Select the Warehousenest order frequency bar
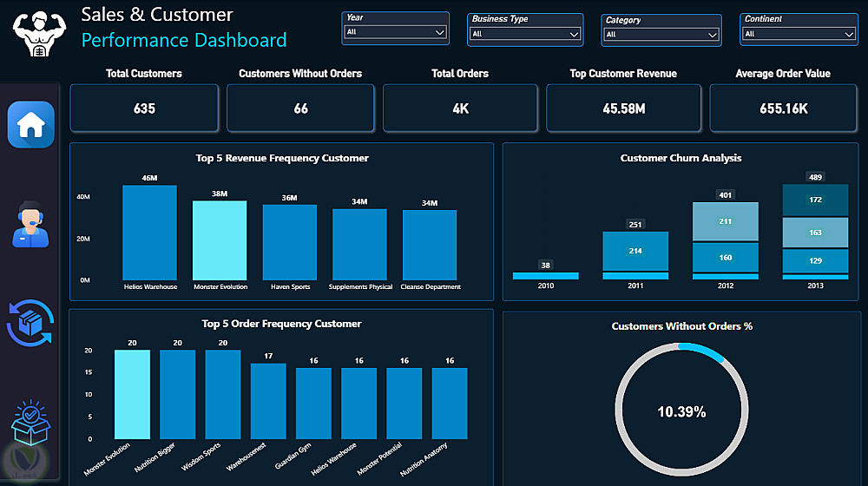The width and height of the screenshot is (868, 486). click(x=268, y=401)
